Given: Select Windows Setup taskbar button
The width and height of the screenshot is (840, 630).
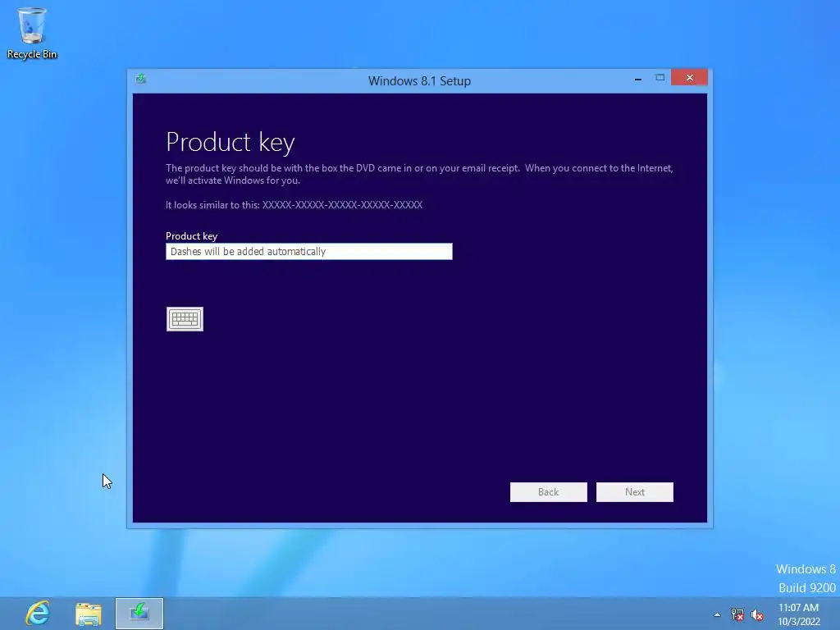Looking at the screenshot, I should coord(139,614).
